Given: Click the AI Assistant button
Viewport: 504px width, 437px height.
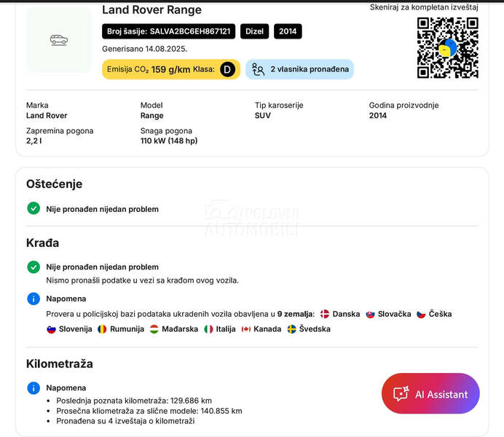Looking at the screenshot, I should tap(430, 394).
